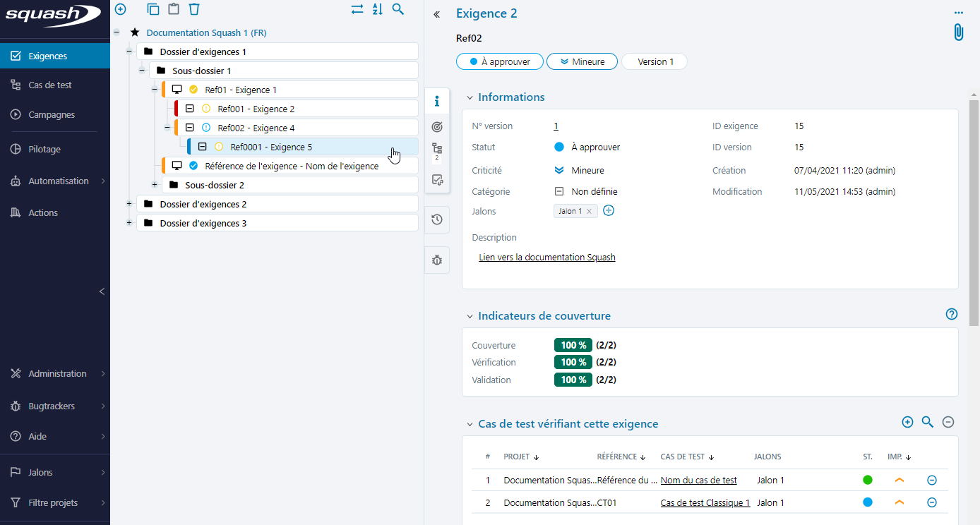Expand Dossier d'exigences 2 folder
The image size is (980, 525).
pyautogui.click(x=129, y=204)
